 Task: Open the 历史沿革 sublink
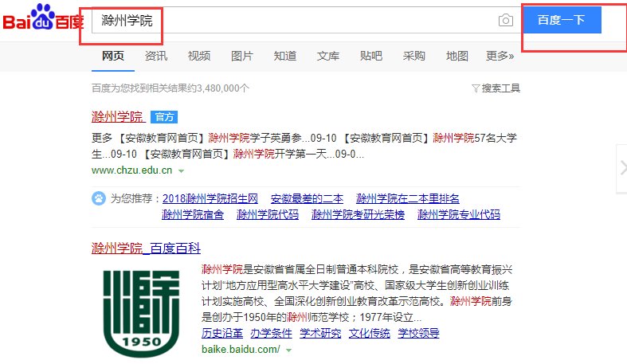click(x=222, y=333)
